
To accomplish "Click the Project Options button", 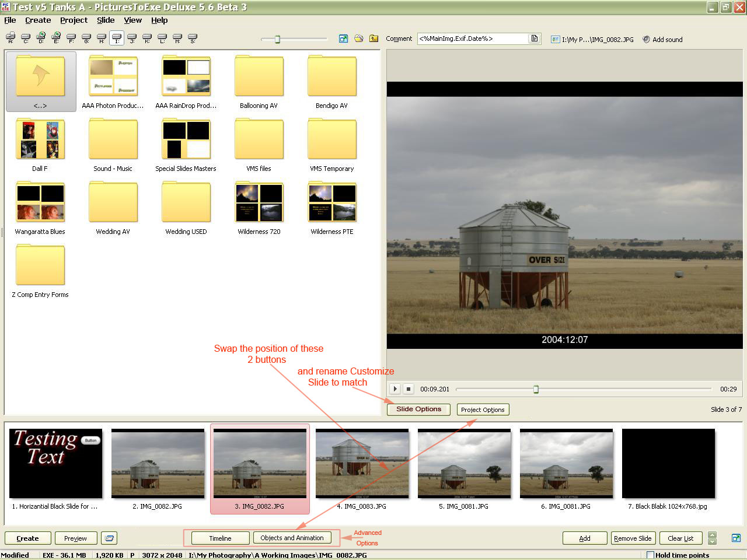I will 483,409.
